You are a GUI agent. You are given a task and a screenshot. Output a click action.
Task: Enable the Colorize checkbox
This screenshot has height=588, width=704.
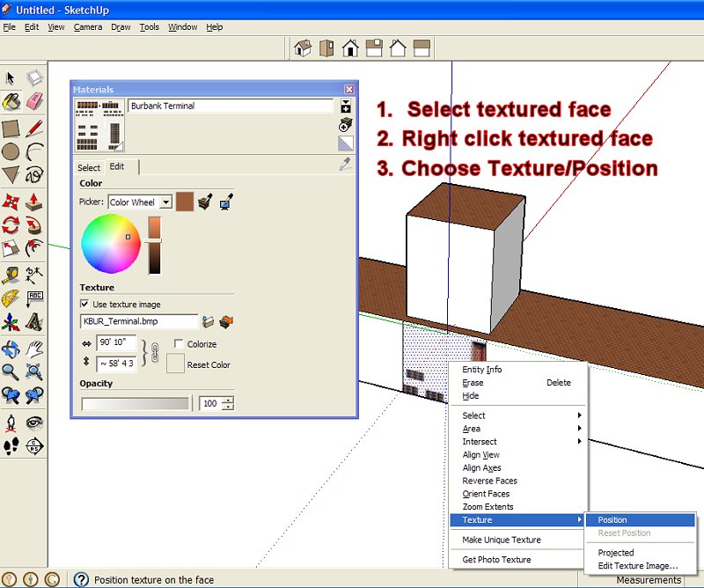(x=177, y=344)
